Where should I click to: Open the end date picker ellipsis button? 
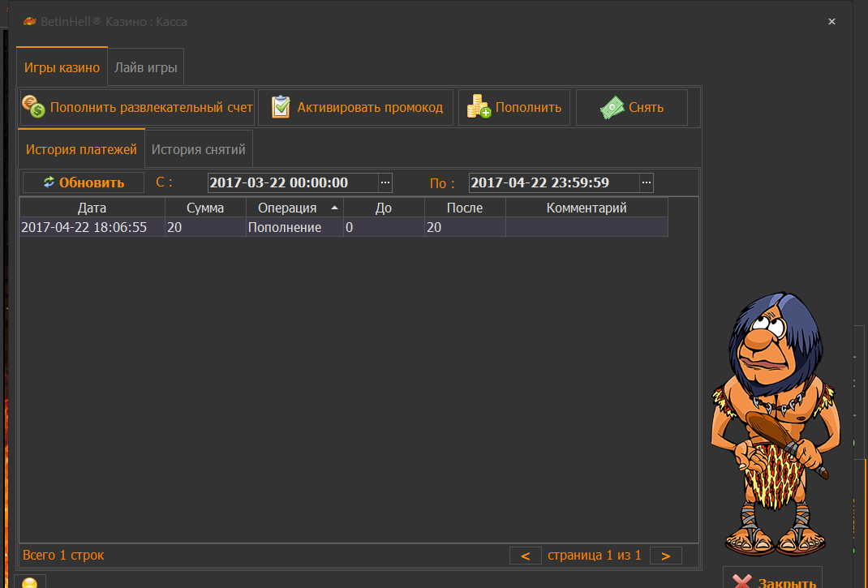[647, 182]
